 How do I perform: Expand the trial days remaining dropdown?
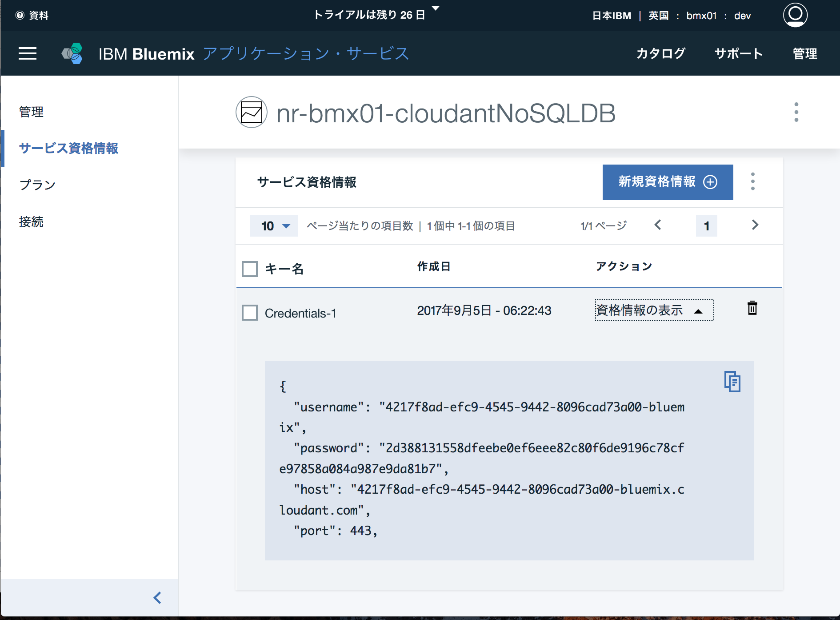point(436,9)
